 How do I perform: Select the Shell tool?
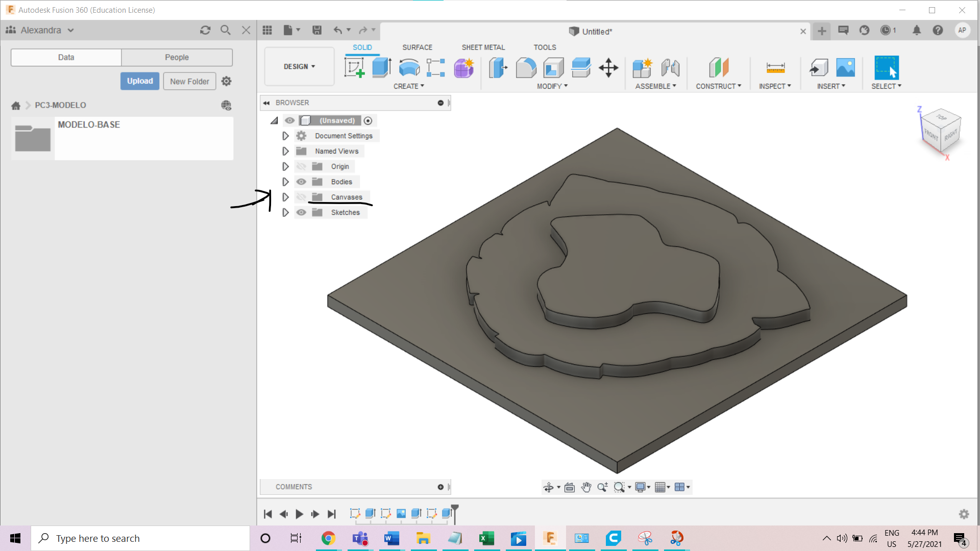pos(553,67)
